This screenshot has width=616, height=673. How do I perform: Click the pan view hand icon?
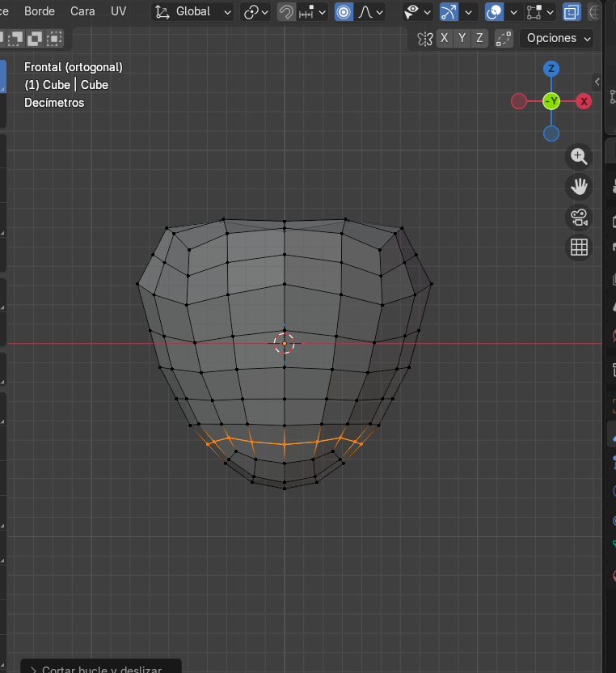point(579,187)
